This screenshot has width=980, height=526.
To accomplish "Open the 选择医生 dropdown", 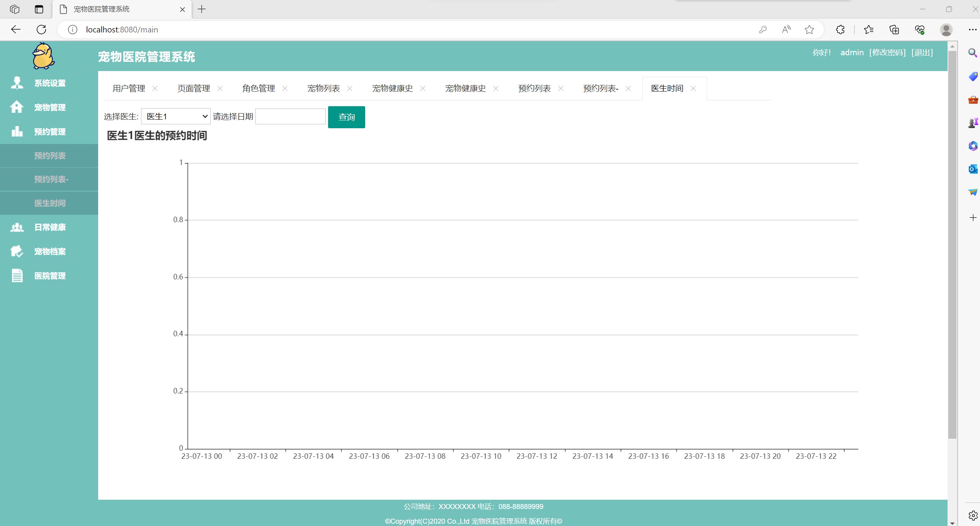I will (x=176, y=116).
